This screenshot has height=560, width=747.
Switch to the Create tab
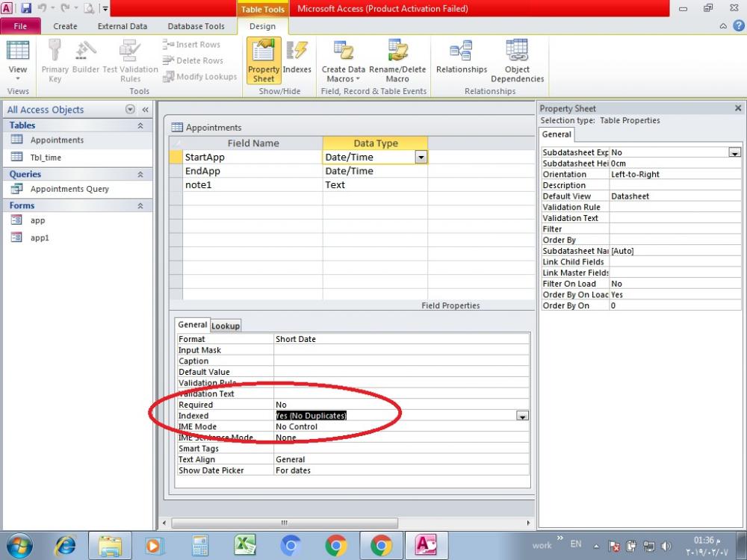point(65,26)
